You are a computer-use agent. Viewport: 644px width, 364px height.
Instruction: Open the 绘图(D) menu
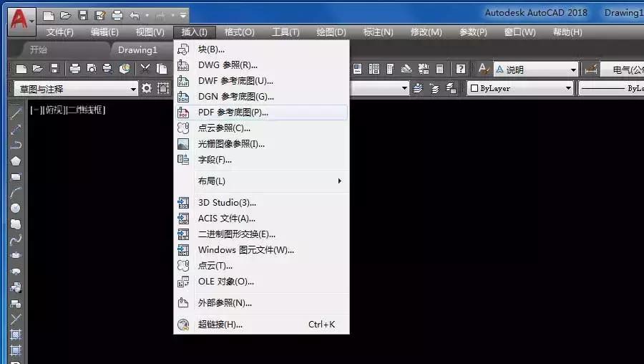click(331, 32)
